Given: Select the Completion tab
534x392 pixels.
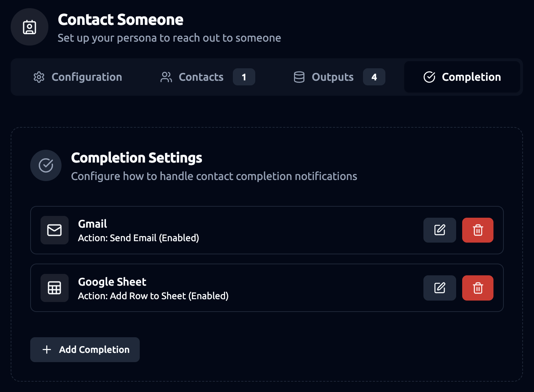Looking at the screenshot, I should (462, 77).
